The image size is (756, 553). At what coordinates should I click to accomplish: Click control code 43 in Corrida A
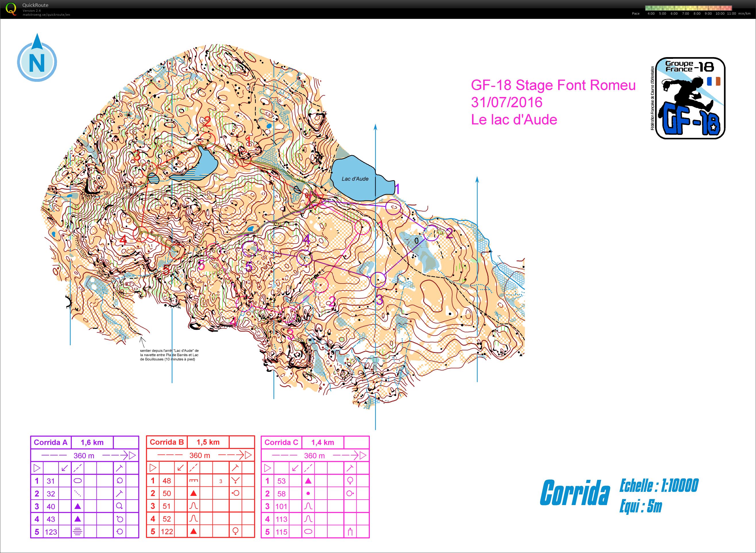pos(51,519)
